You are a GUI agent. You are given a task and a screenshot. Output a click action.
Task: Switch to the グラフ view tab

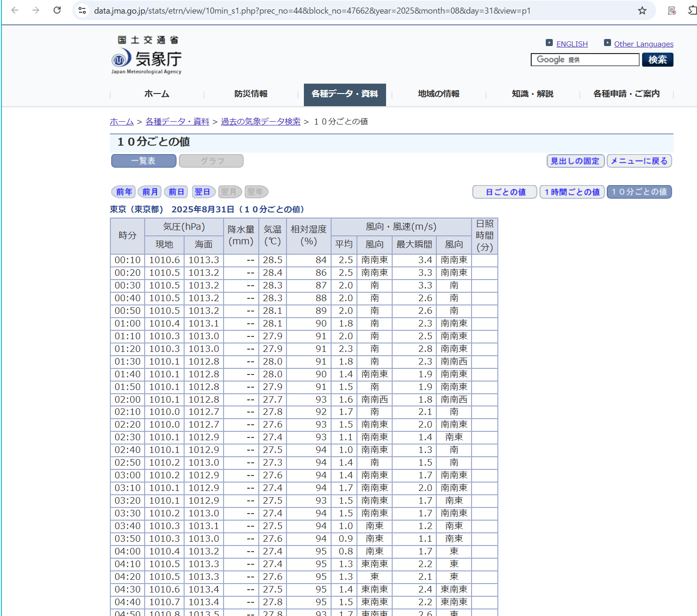point(211,161)
